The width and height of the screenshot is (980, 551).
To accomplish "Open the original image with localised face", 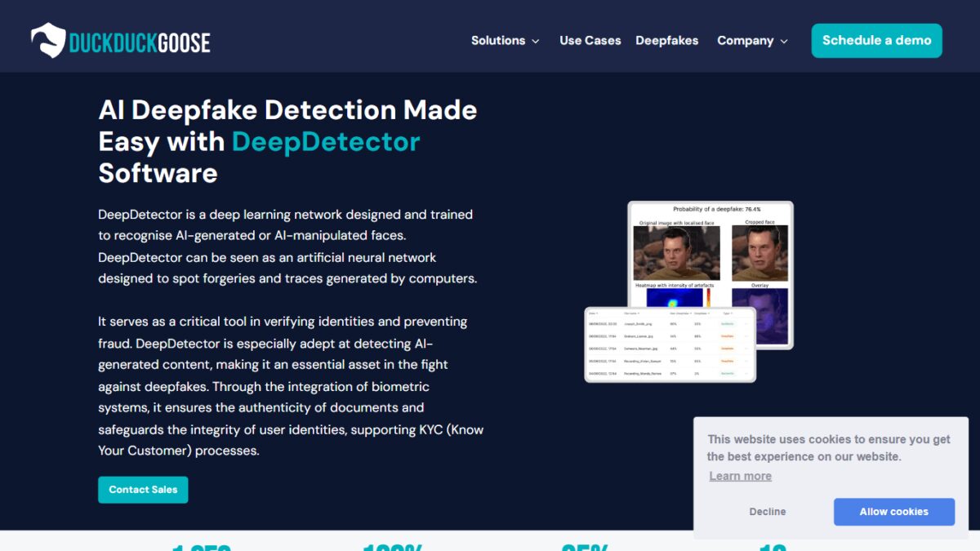I will [x=677, y=252].
